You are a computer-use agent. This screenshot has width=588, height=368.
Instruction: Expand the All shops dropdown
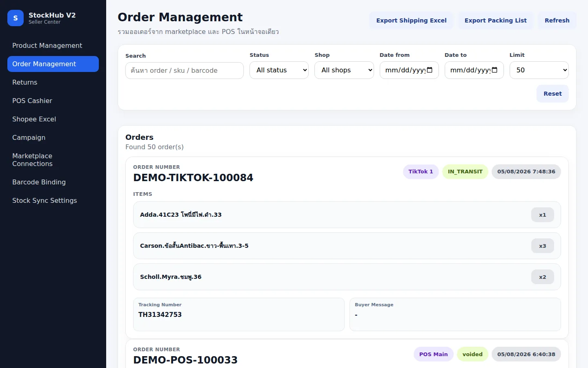(344, 70)
